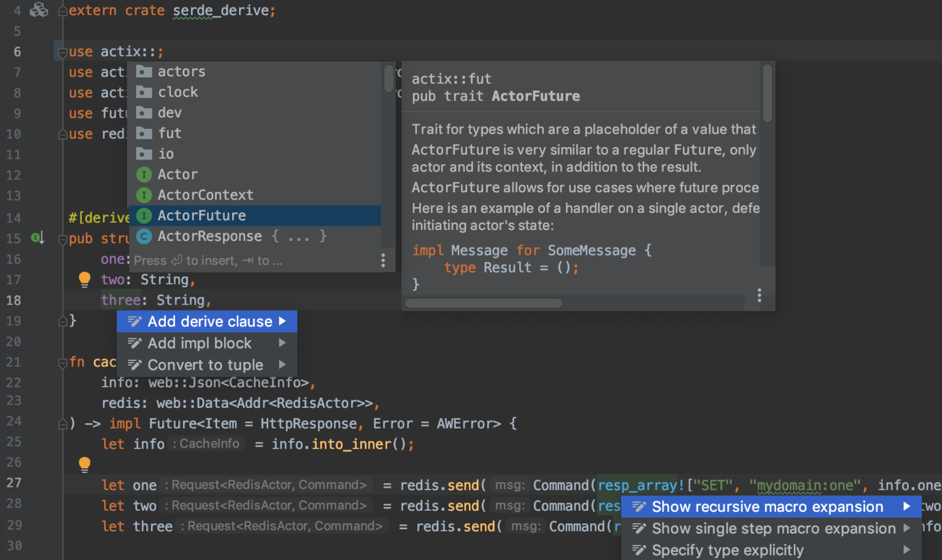The image size is (942, 560).
Task: Click the folder icon beside the fut entry
Action: (x=144, y=133)
